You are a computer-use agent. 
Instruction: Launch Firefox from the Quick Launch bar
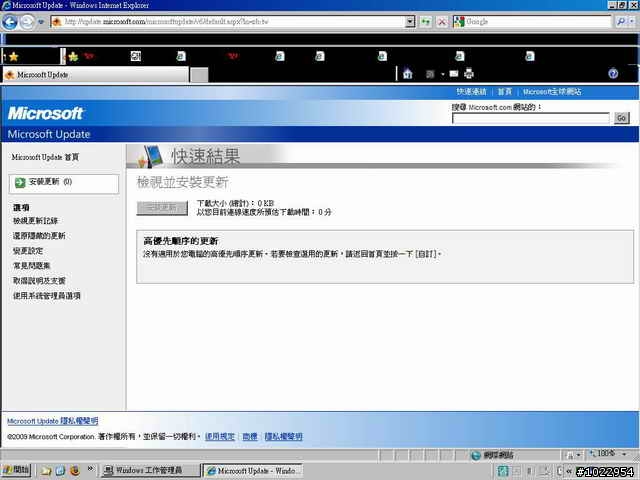coord(75,471)
